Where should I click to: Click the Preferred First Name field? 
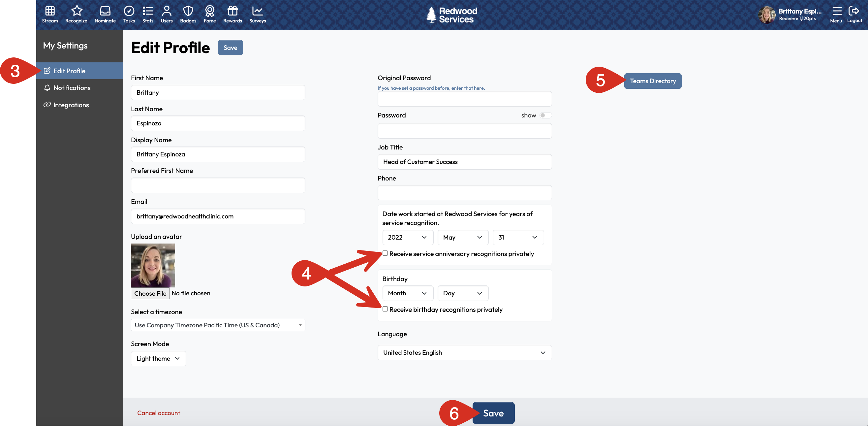(x=218, y=185)
